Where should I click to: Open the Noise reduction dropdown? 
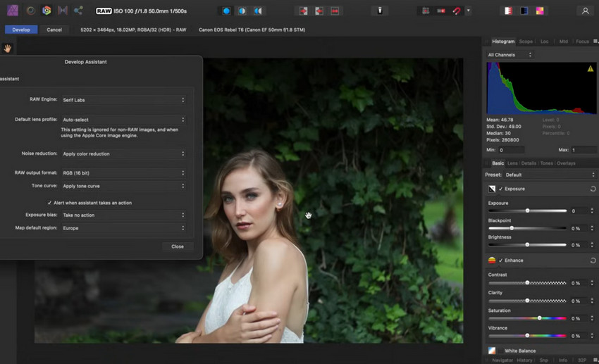coord(123,153)
